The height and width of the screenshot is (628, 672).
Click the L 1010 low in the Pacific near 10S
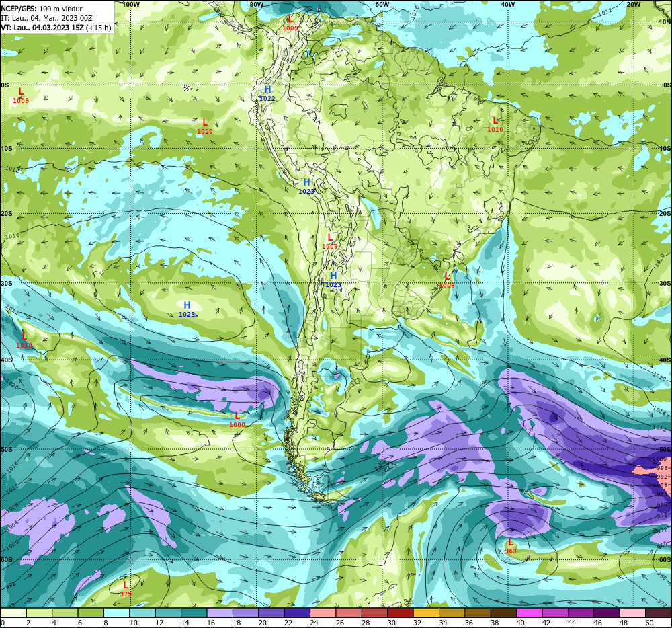pos(205,126)
